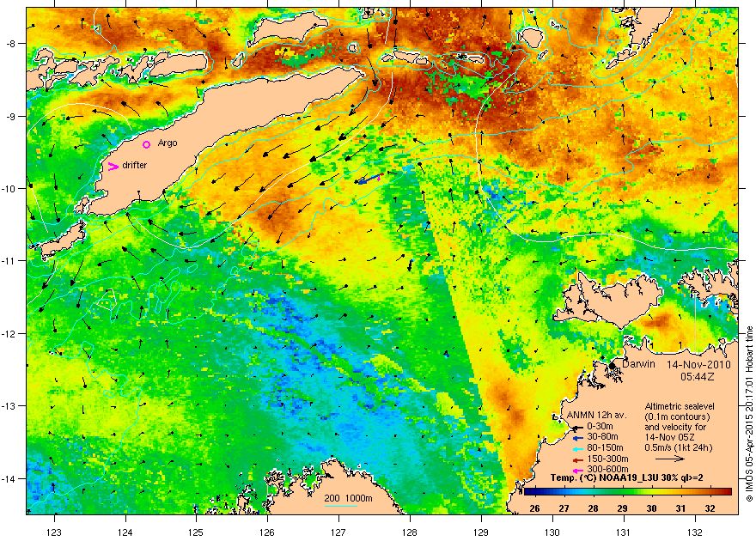Click the cyan bathymetry line sample under 200 1000m
The width and height of the screenshot is (756, 541).
[x=340, y=506]
